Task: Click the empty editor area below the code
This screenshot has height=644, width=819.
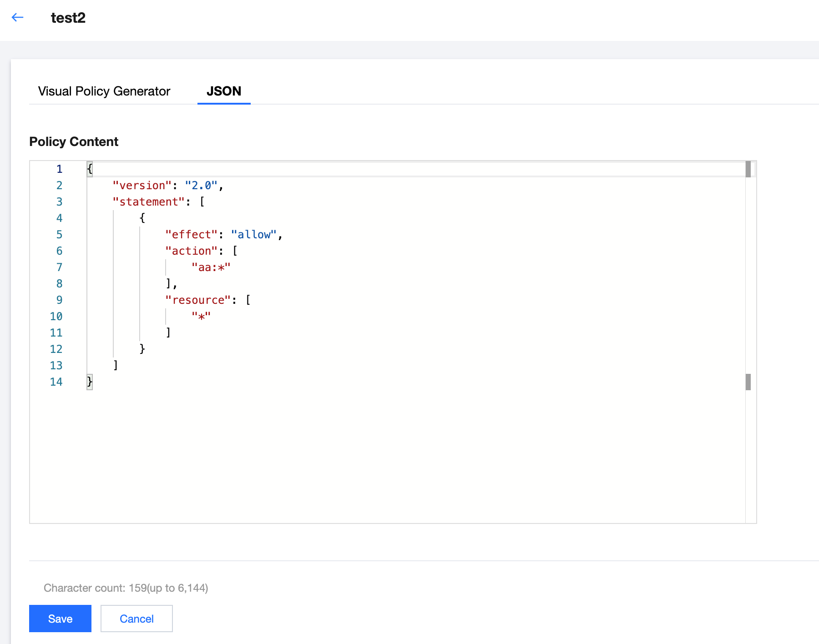Action: click(387, 455)
